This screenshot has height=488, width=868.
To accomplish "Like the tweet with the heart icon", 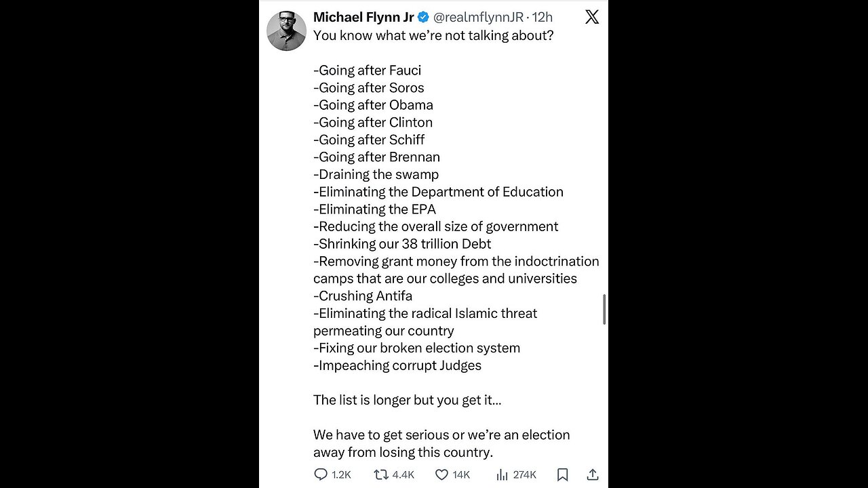I will click(441, 474).
